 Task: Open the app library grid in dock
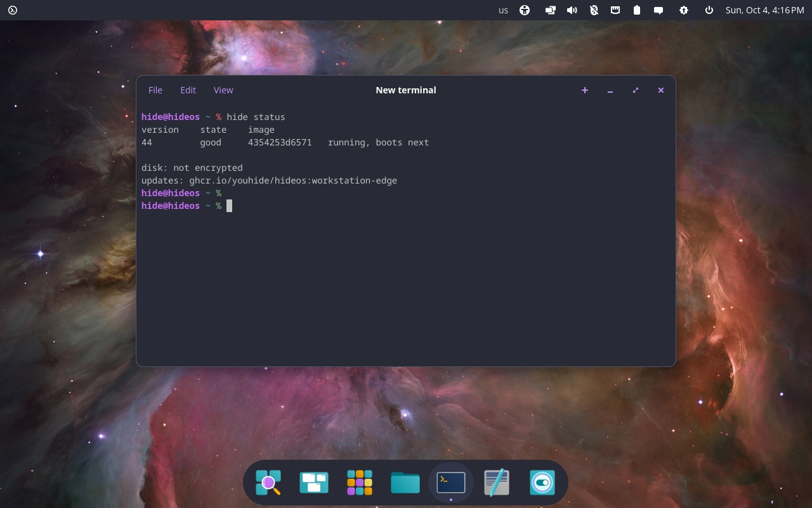360,483
